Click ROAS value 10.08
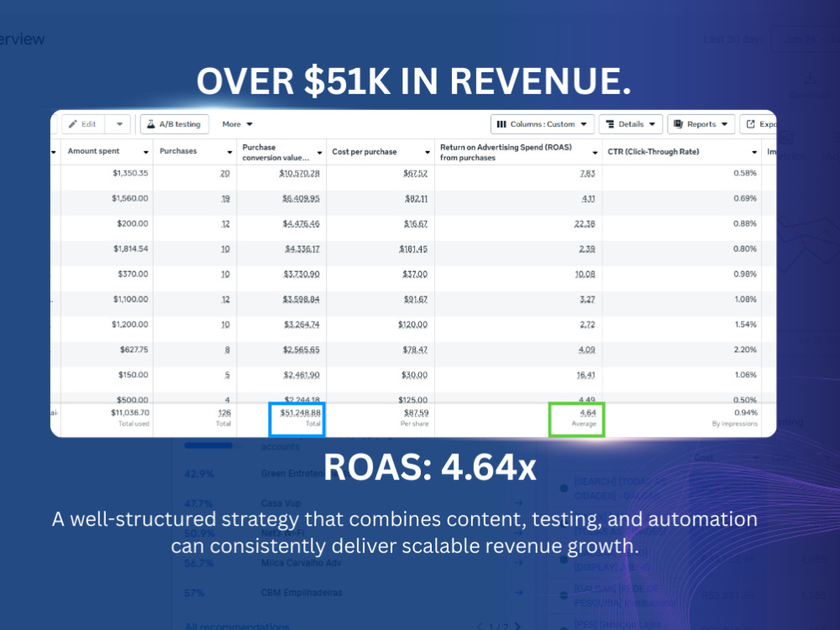Viewport: 840px width, 630px height. [x=585, y=275]
